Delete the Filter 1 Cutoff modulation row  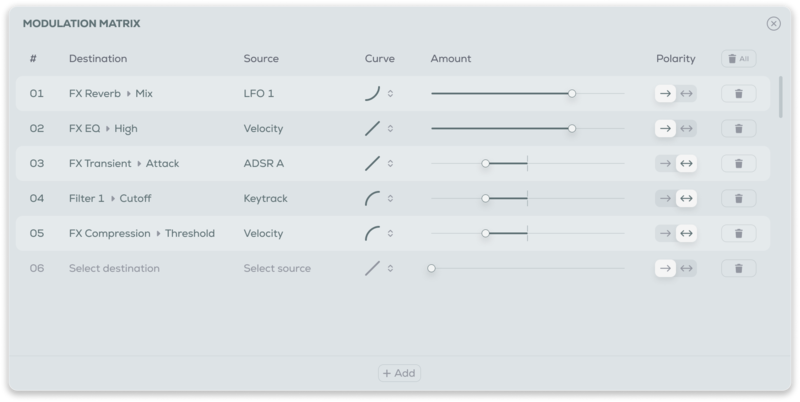[738, 199]
